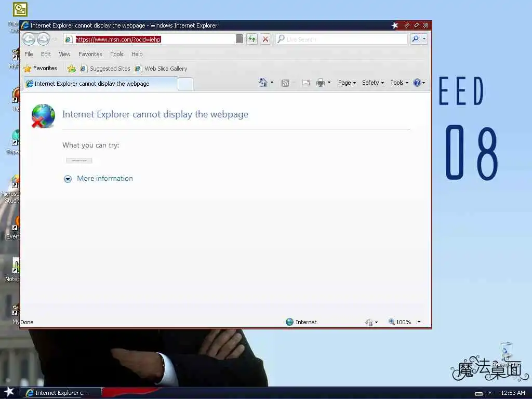Screen dimensions: 532x399
Task: Click the Compatibility View button in address bar
Action: [239, 39]
